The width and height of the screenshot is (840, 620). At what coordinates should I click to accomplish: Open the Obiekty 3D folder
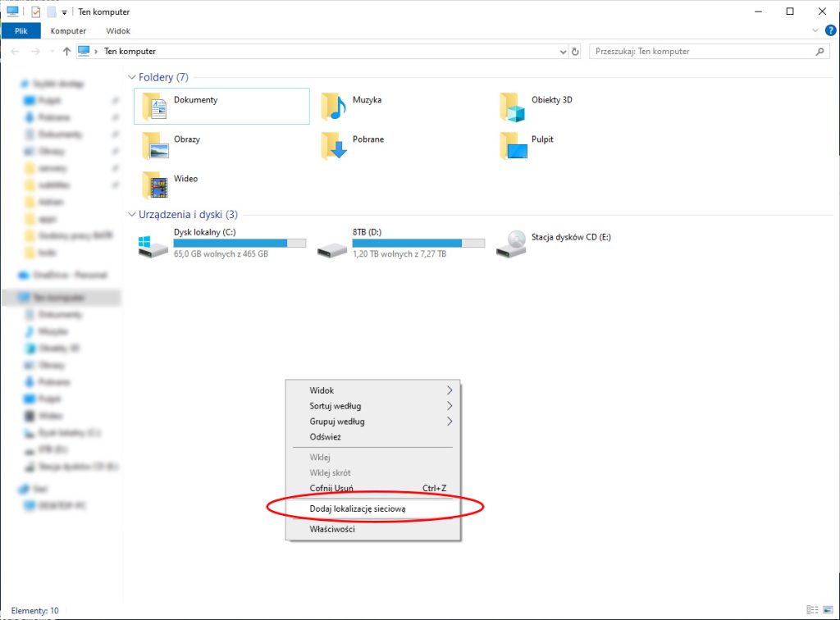512,107
